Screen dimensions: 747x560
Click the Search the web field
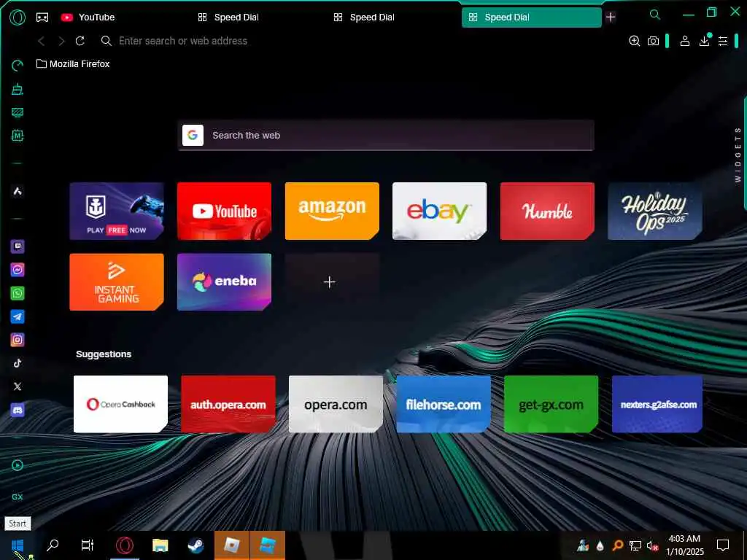(386, 136)
